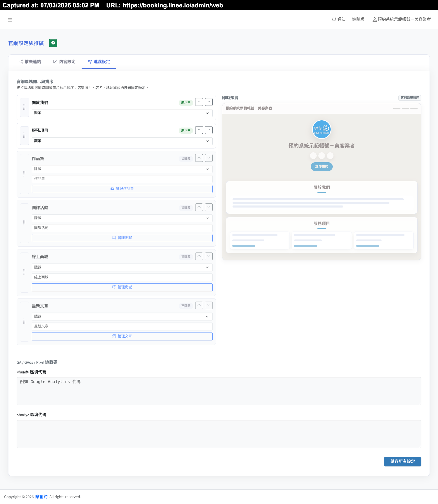Viewport: 438px width, 504px height.
Task: Click the 管理文章 button
Action: [x=122, y=336]
